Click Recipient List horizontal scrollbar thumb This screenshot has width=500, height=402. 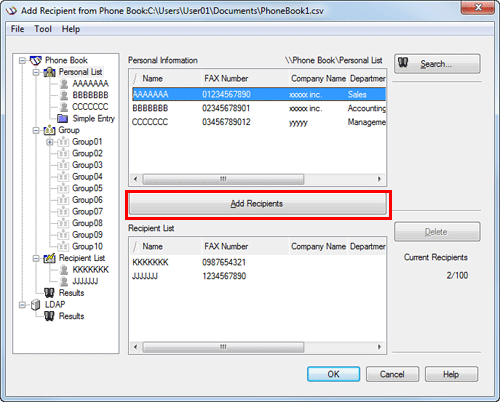tap(223, 347)
